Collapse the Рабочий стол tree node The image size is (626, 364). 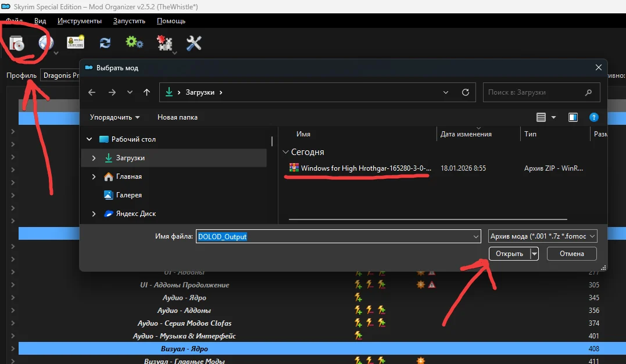coord(90,139)
